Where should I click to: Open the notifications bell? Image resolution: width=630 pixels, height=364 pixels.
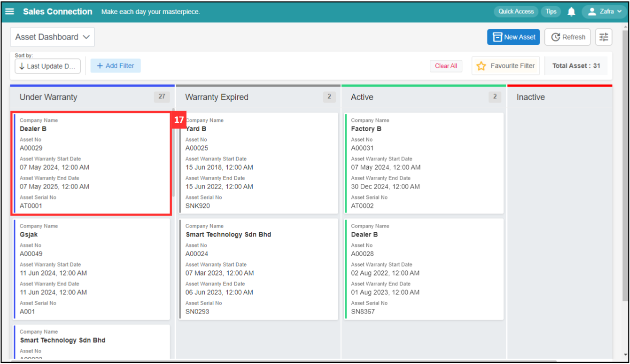tap(571, 11)
